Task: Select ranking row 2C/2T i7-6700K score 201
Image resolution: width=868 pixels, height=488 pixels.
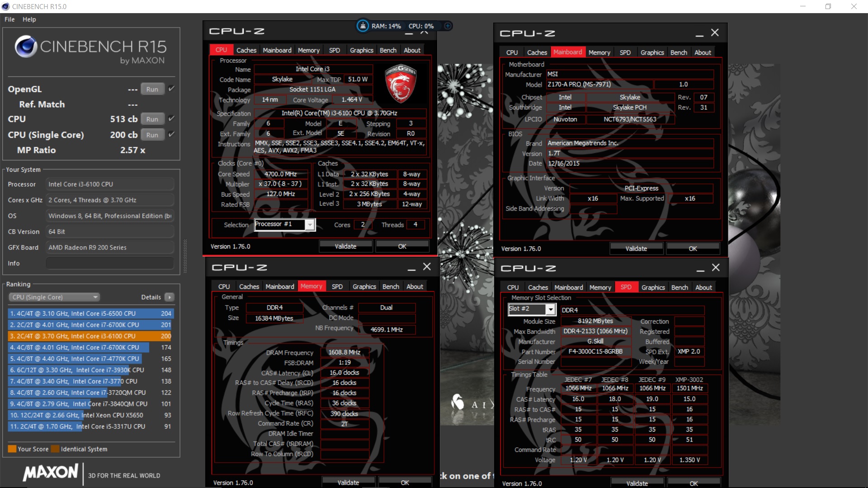Action: point(91,324)
